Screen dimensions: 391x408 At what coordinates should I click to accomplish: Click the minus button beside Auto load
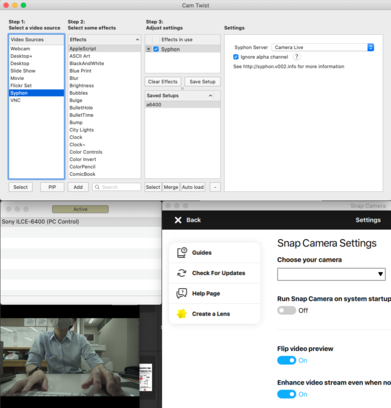click(x=215, y=187)
